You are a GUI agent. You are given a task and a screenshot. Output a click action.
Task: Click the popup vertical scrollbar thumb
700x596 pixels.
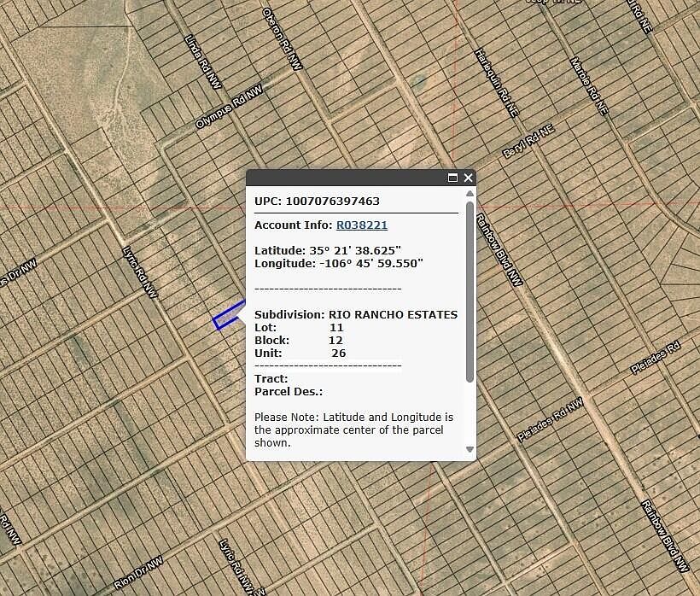[470, 291]
